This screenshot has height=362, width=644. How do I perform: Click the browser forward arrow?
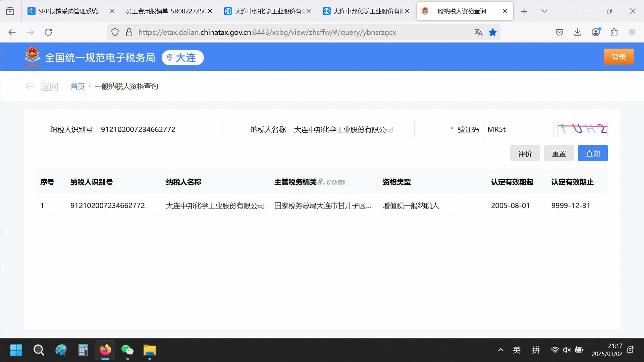[30, 32]
